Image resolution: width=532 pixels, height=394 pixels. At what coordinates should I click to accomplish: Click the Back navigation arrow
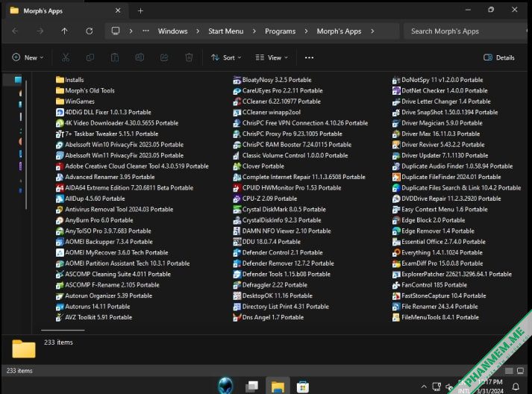coord(15,31)
